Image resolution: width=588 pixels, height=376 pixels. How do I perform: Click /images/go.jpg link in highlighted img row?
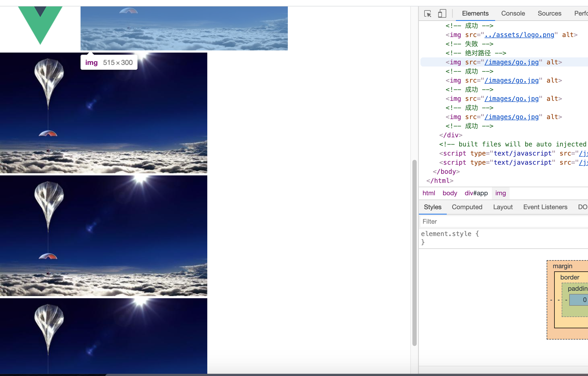pyautogui.click(x=511, y=62)
